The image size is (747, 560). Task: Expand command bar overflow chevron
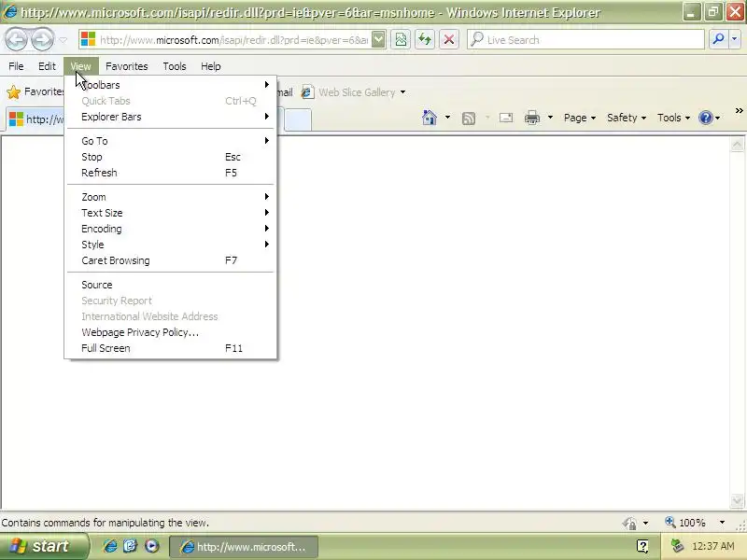(x=739, y=110)
